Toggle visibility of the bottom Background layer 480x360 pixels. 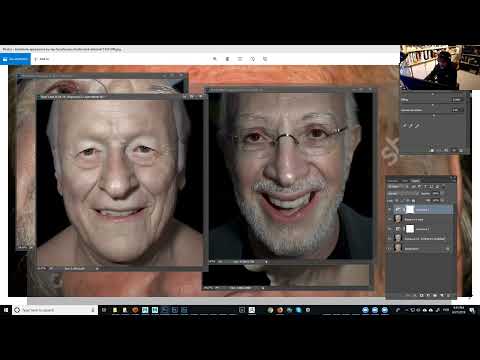click(389, 248)
